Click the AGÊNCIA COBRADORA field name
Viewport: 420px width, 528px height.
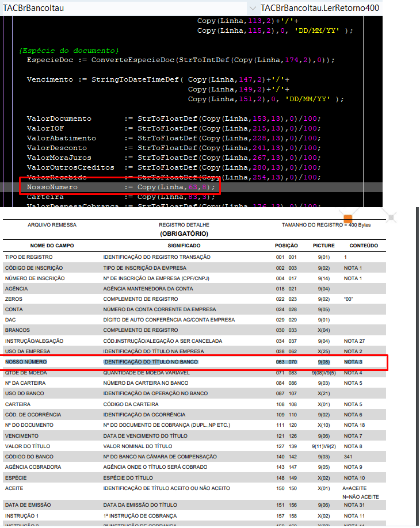(33, 468)
